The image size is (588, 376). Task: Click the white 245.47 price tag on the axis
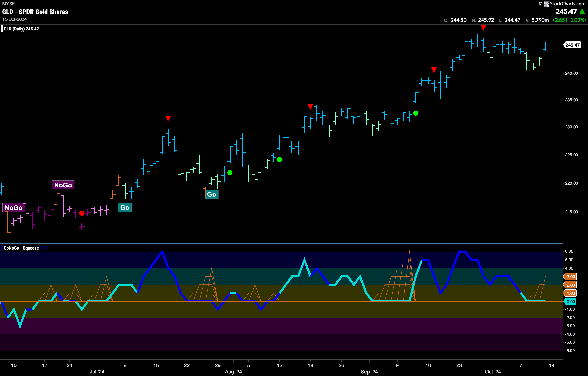click(x=572, y=45)
